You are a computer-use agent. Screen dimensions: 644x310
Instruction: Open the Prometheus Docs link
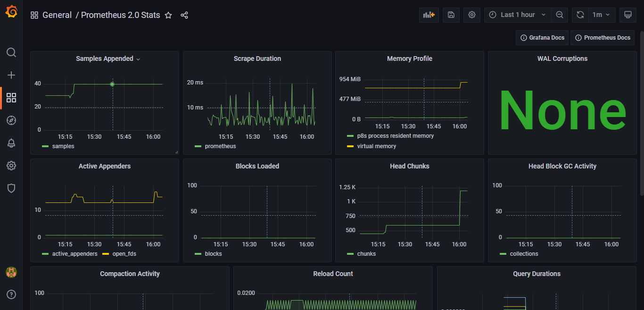603,38
